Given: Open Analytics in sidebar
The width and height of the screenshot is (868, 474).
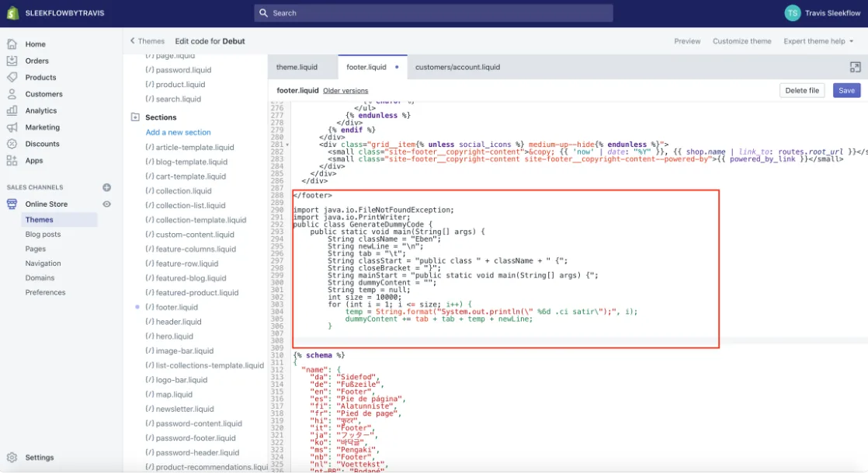Looking at the screenshot, I should [x=41, y=110].
